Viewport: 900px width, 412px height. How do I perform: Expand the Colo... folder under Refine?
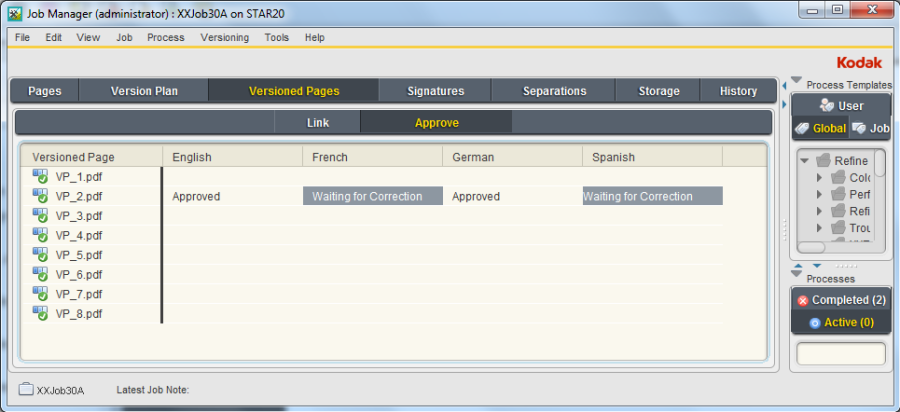click(820, 178)
